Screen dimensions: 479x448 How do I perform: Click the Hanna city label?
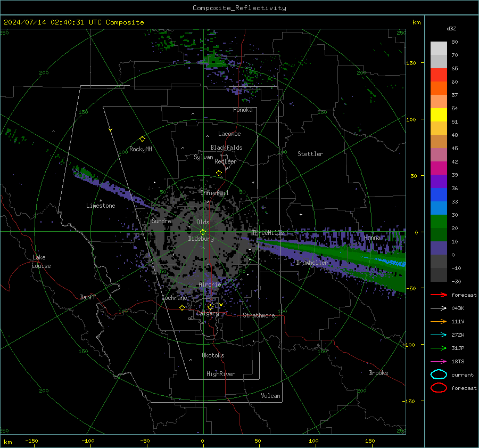[x=372, y=238]
